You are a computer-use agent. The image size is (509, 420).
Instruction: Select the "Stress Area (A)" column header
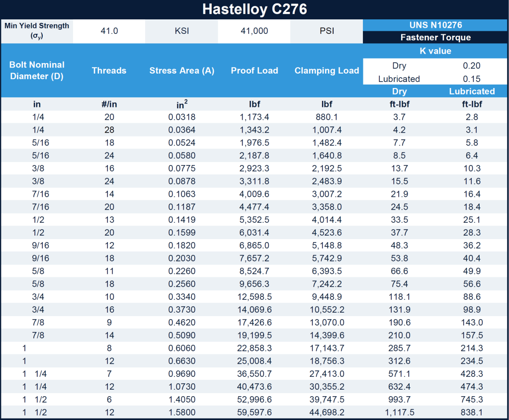click(x=182, y=71)
